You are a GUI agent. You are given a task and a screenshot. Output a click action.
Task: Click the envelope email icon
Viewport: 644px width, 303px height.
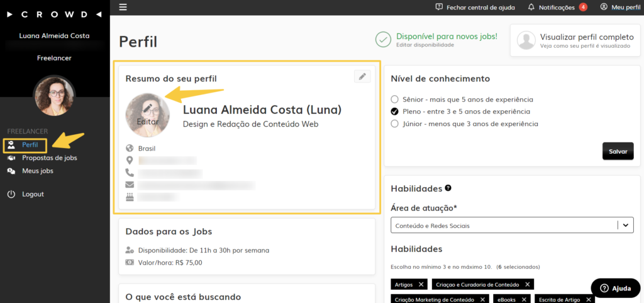click(130, 185)
